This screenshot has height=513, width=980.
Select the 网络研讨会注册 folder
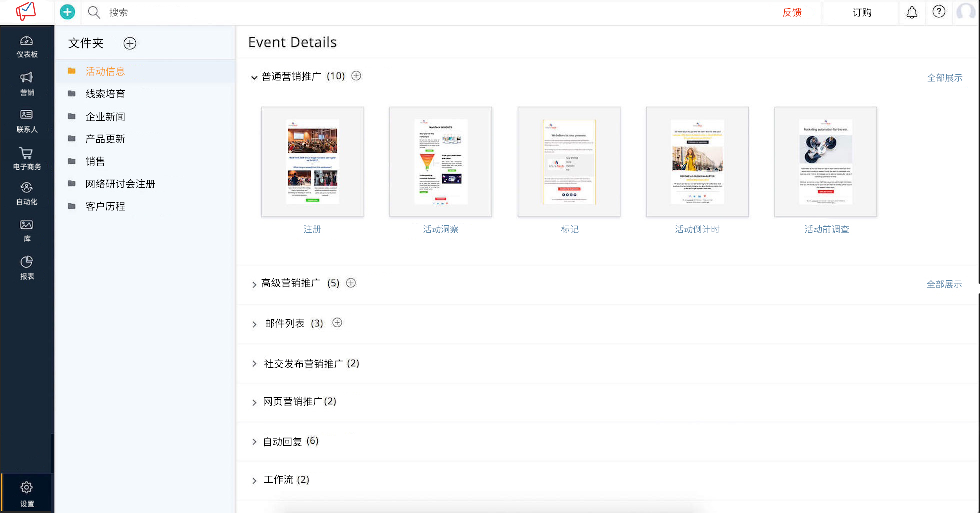pyautogui.click(x=120, y=184)
